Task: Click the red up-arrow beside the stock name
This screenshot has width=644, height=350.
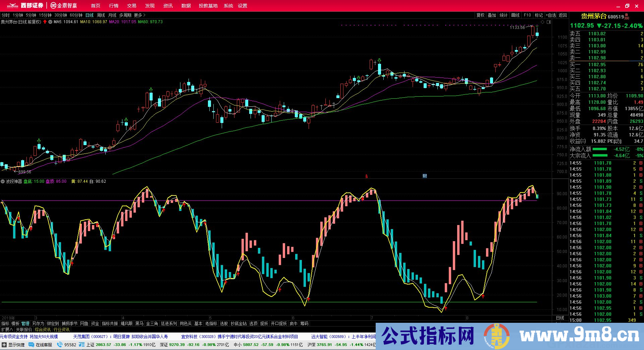Action: click(45, 22)
